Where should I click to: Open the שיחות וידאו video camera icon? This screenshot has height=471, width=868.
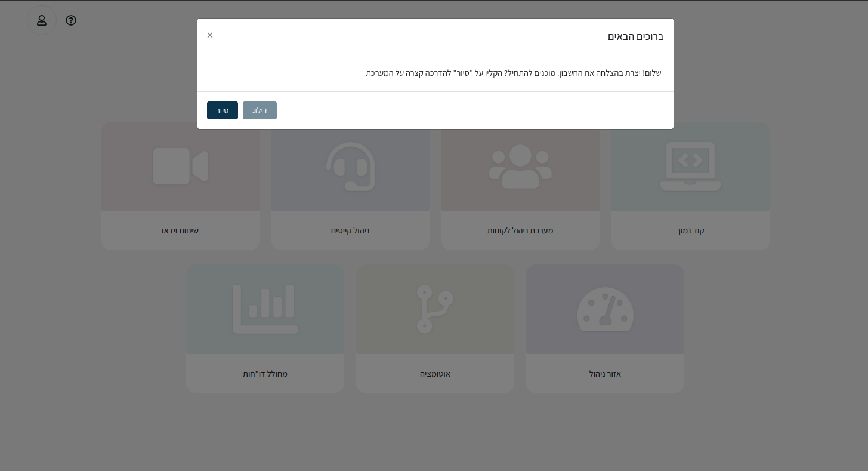[180, 167]
